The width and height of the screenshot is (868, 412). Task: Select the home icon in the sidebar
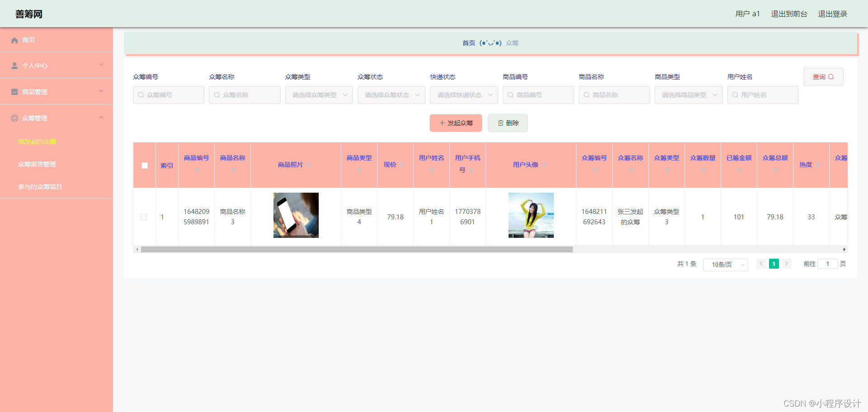(14, 40)
